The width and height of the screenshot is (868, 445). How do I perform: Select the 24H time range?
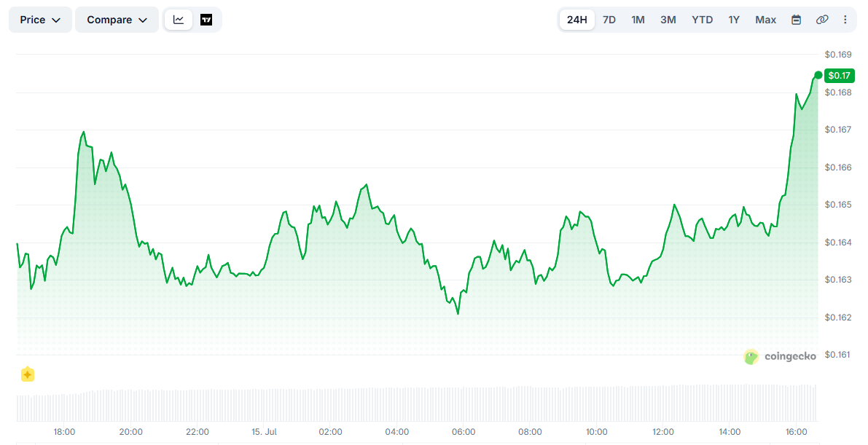[x=576, y=20]
